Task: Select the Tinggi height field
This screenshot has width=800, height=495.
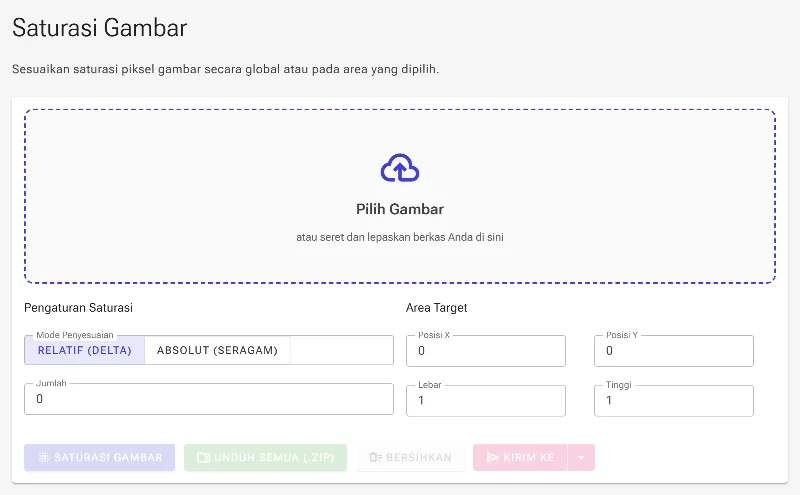Action: 673,401
